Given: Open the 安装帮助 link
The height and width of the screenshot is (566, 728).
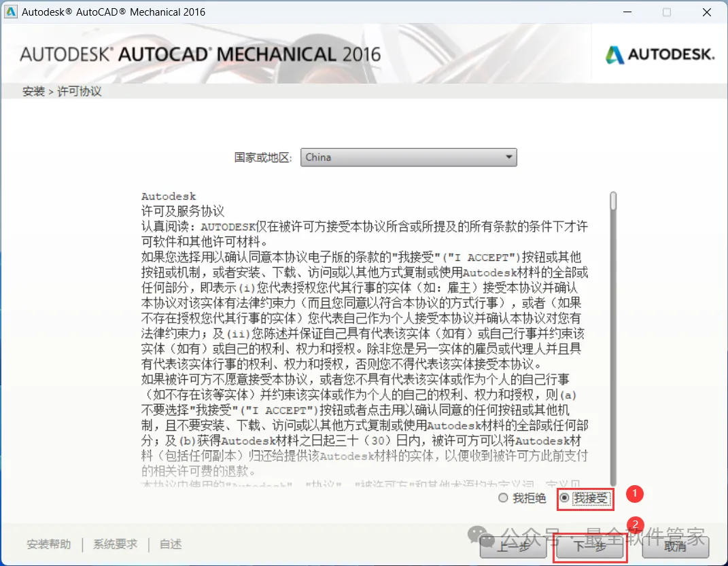Looking at the screenshot, I should click(x=49, y=544).
